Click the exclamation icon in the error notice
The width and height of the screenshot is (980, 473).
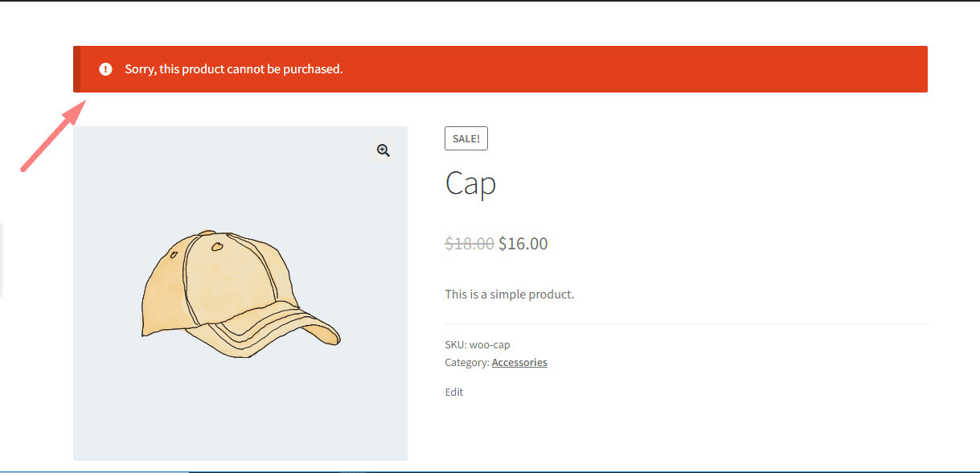(x=105, y=69)
